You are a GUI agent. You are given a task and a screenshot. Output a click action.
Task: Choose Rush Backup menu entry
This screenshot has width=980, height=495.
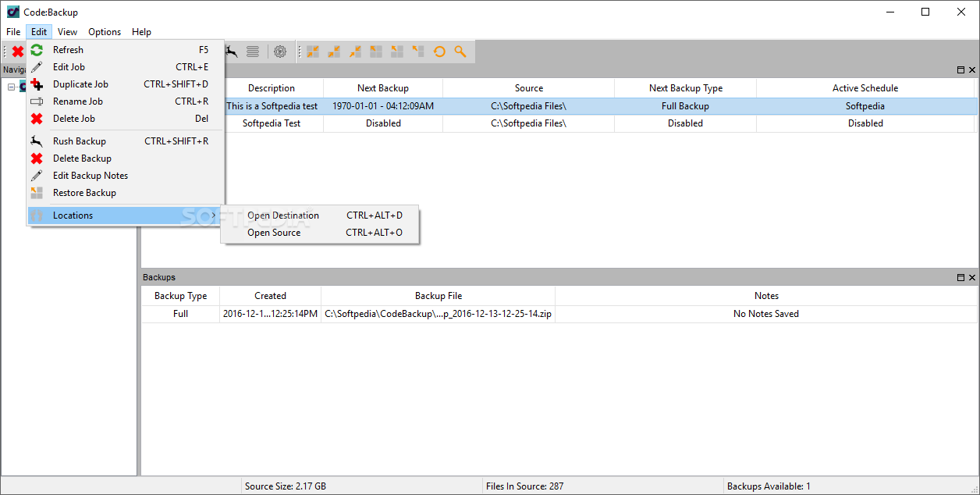click(x=126, y=141)
